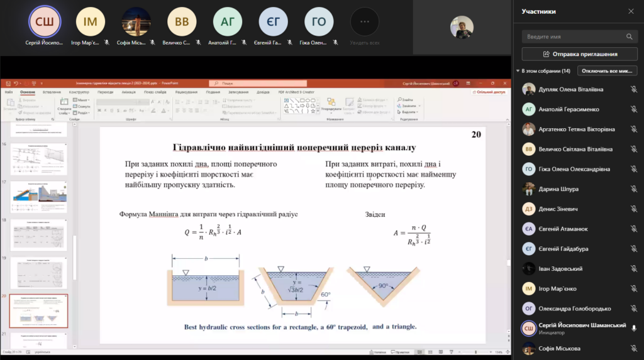Toggle microphone for Дупляк Олена Віталіївна

pos(634,89)
